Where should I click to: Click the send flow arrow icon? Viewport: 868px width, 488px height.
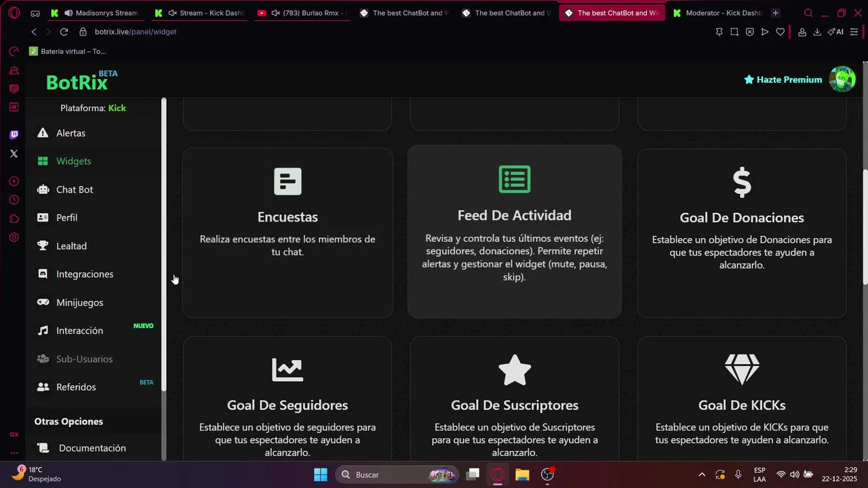point(765,32)
